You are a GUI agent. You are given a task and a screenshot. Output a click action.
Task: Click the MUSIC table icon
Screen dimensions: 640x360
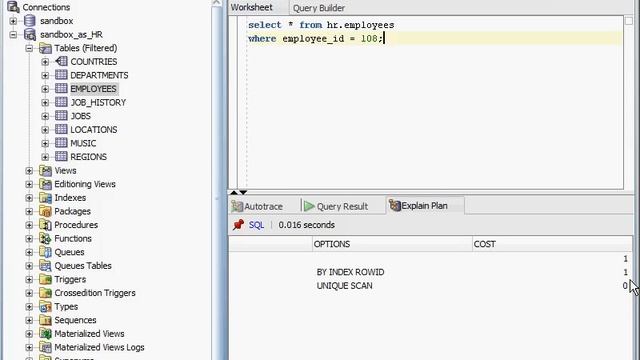61,143
